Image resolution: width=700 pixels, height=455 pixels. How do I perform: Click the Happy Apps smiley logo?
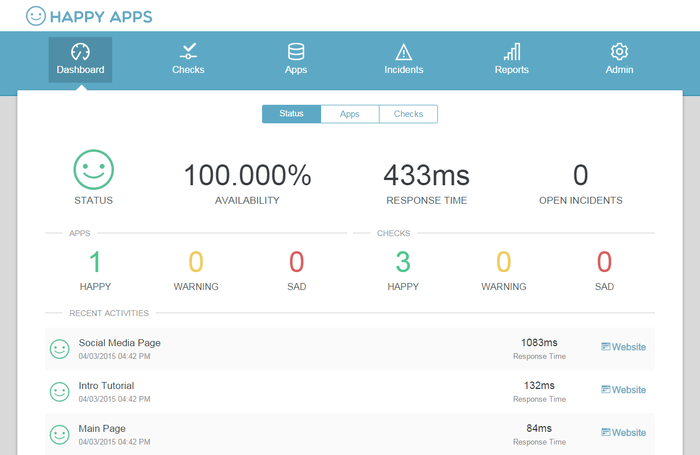click(x=36, y=16)
